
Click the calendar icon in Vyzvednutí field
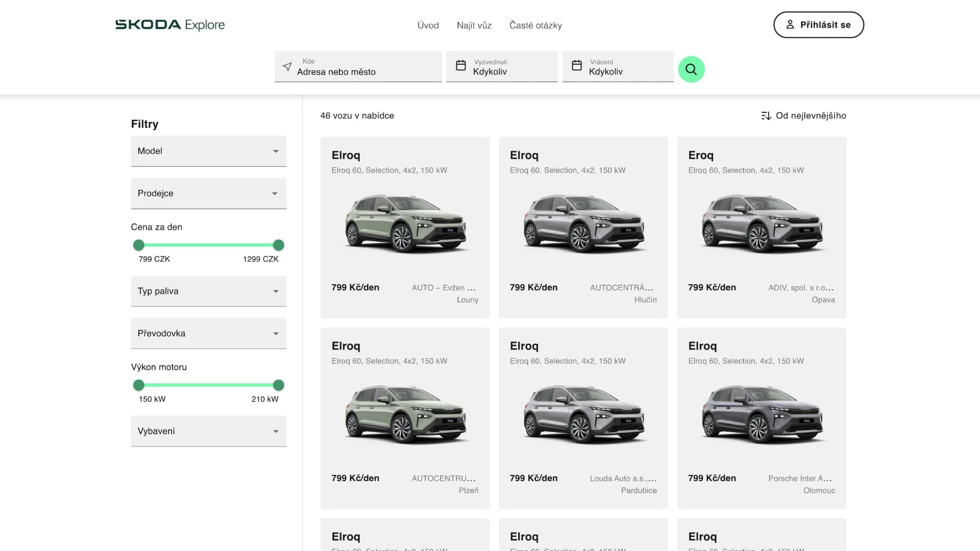tap(461, 66)
